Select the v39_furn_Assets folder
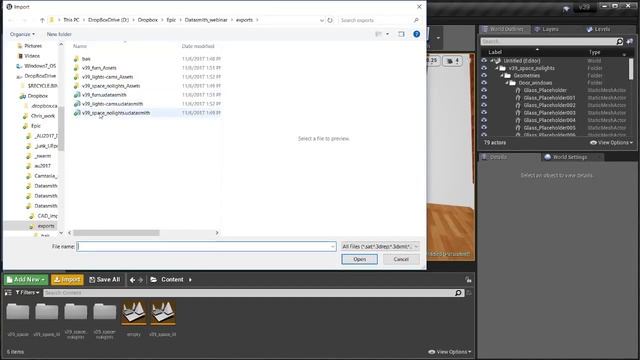The height and width of the screenshot is (360, 640). (99, 68)
